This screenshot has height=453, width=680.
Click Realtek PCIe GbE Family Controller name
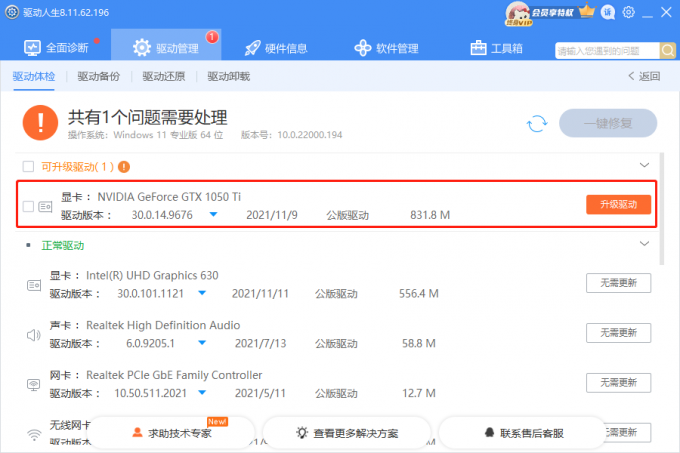174,375
